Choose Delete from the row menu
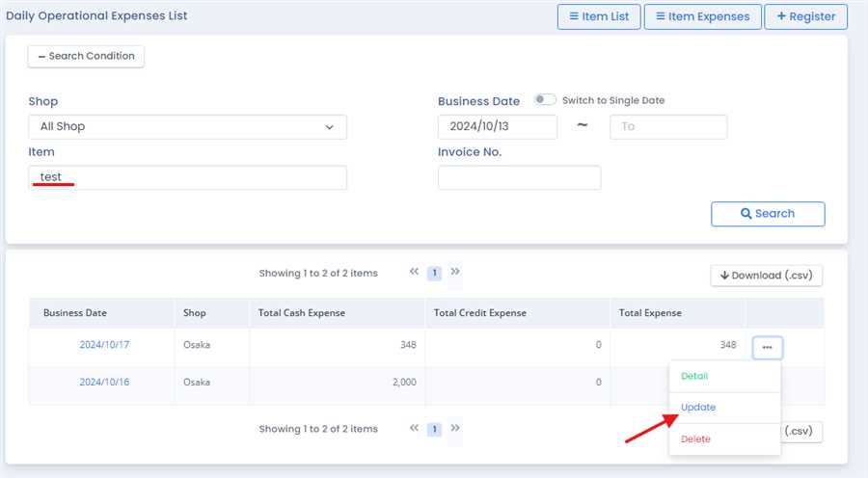Image resolution: width=868 pixels, height=478 pixels. (x=695, y=439)
